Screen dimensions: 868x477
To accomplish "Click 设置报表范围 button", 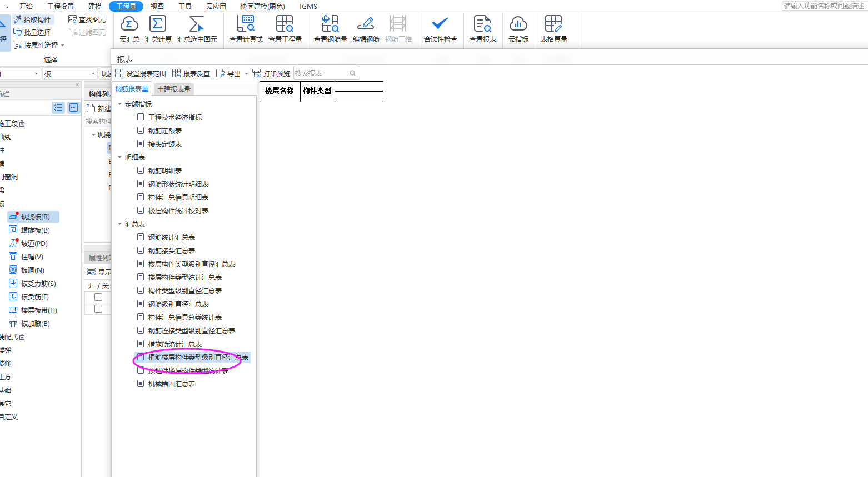I will [x=141, y=73].
